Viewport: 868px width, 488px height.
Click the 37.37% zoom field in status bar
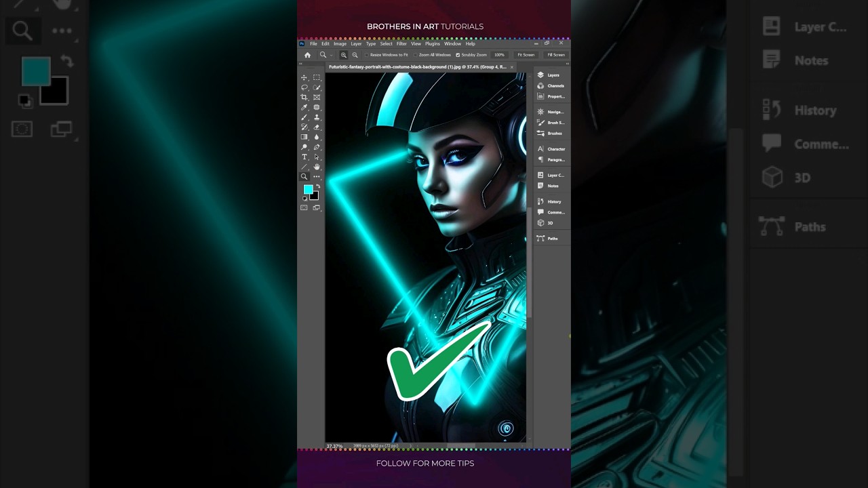point(334,446)
